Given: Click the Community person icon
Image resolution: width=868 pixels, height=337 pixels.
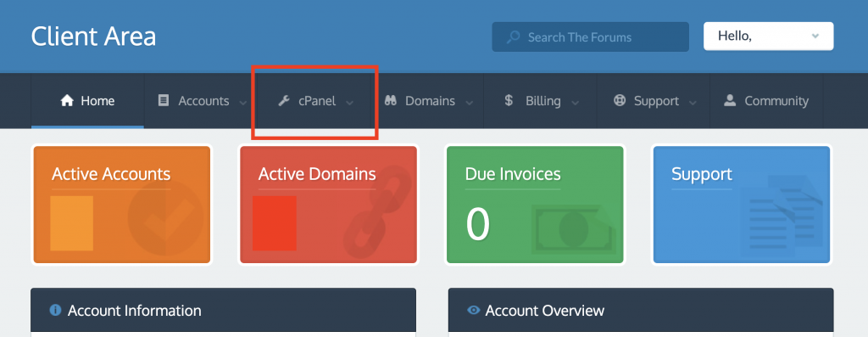Looking at the screenshot, I should coord(730,100).
